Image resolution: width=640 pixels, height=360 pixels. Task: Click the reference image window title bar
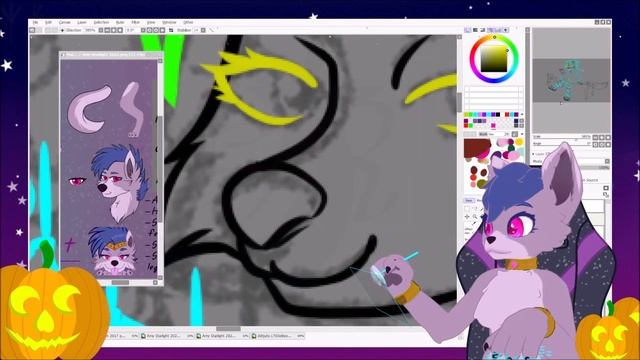point(111,54)
